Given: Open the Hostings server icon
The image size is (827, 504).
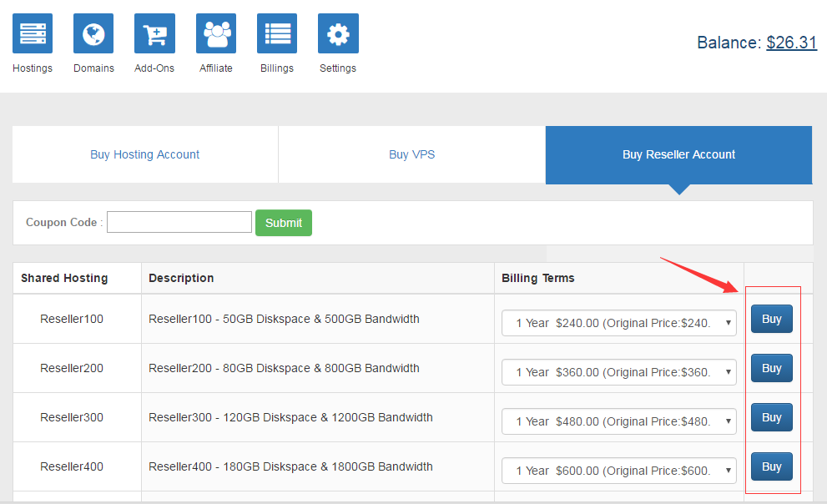Looking at the screenshot, I should pos(33,33).
